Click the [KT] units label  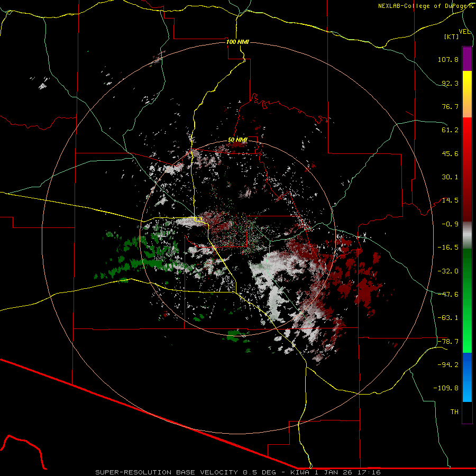point(452,36)
